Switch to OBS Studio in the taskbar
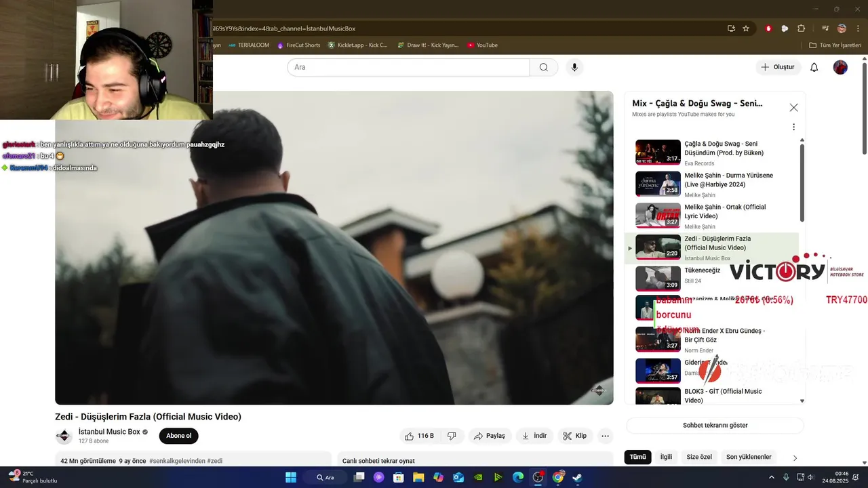Screen dimensions: 868x488 pyautogui.click(x=538, y=477)
